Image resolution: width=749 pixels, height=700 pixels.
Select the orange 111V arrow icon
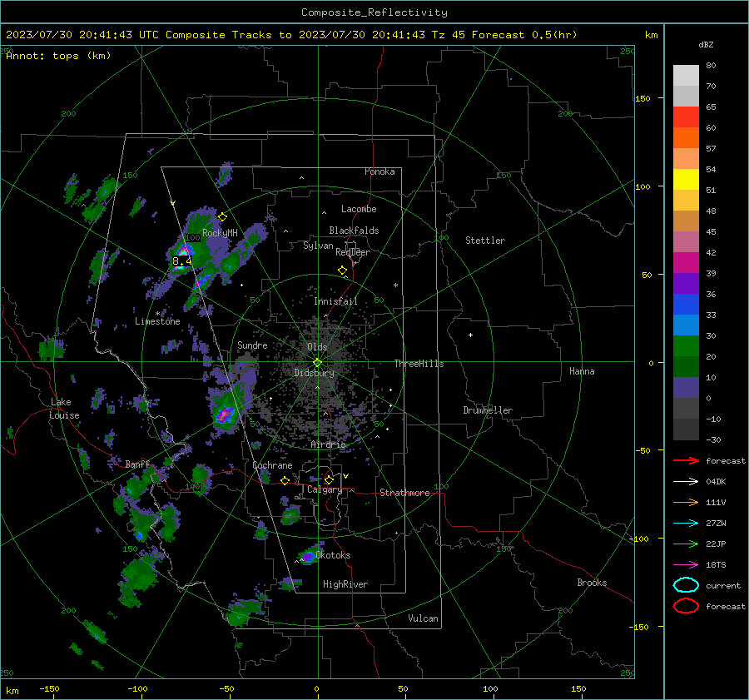coord(686,502)
